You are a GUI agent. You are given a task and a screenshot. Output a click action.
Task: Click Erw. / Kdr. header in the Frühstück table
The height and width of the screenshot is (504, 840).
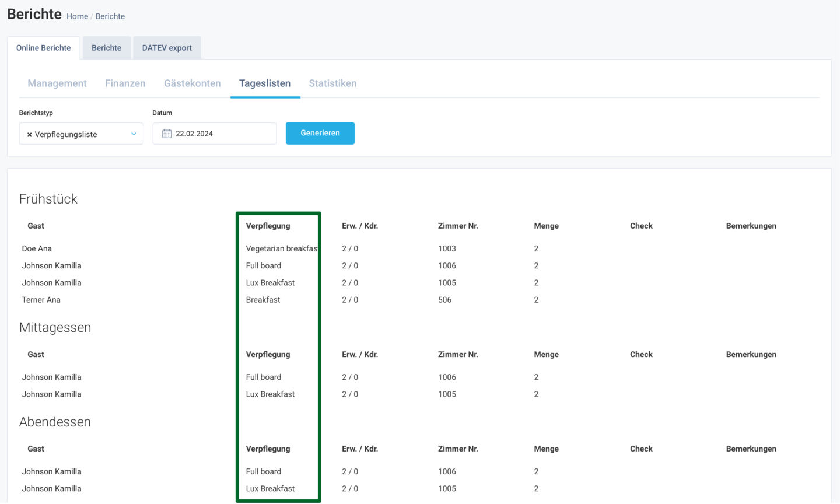pyautogui.click(x=360, y=226)
